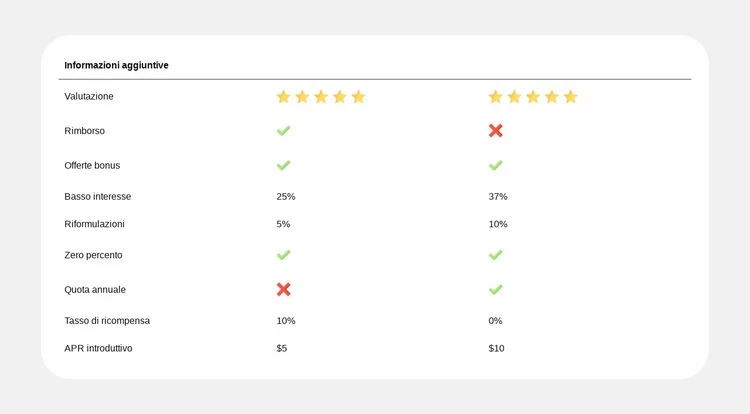The width and height of the screenshot is (750, 414).
Task: Click the 0% Tasso di ricompensa value
Action: (x=495, y=321)
